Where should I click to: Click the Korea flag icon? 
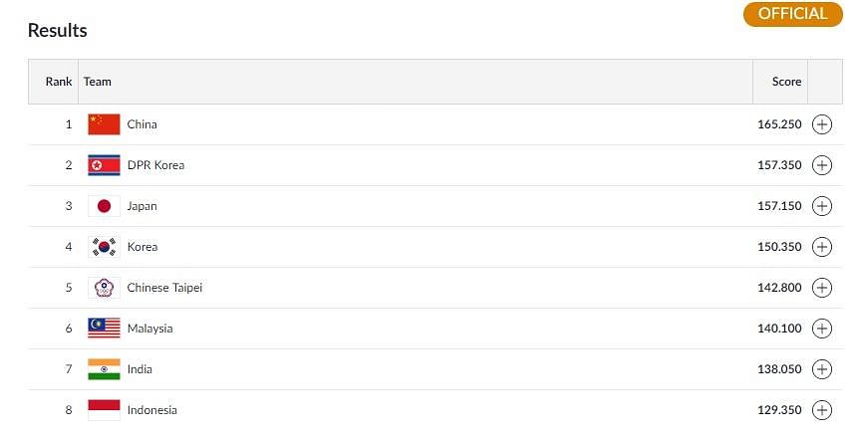[x=104, y=247]
